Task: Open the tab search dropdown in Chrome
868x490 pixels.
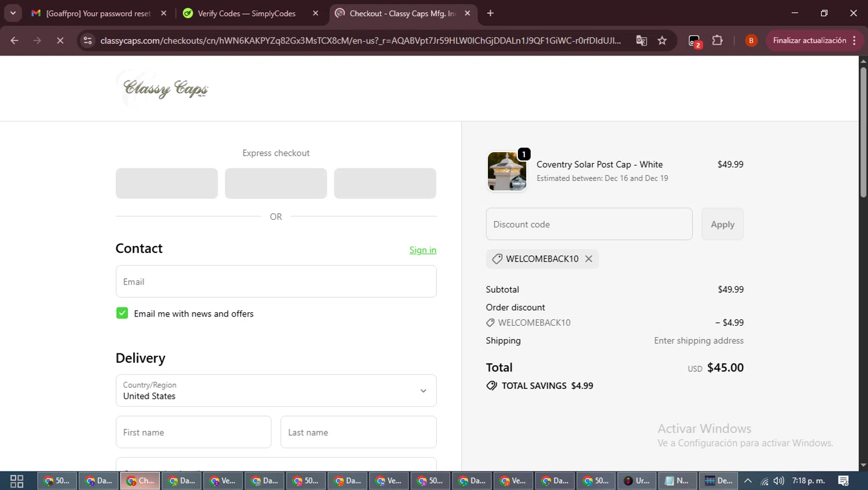Action: [x=13, y=13]
